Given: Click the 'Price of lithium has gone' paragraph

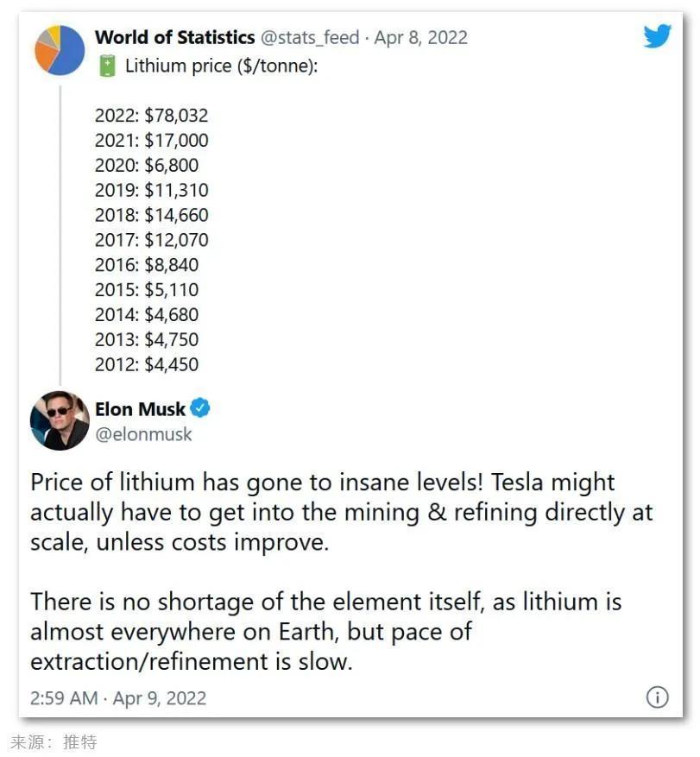Looking at the screenshot, I should (341, 512).
